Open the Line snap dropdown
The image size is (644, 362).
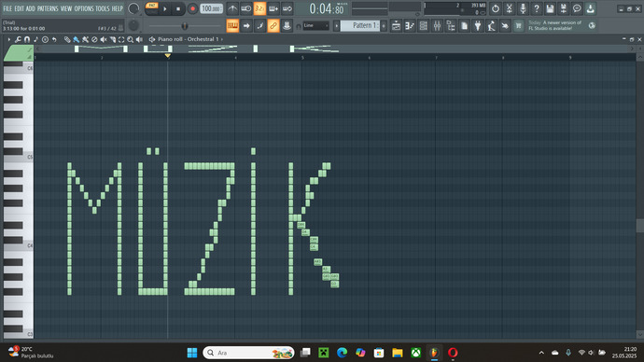coord(315,25)
